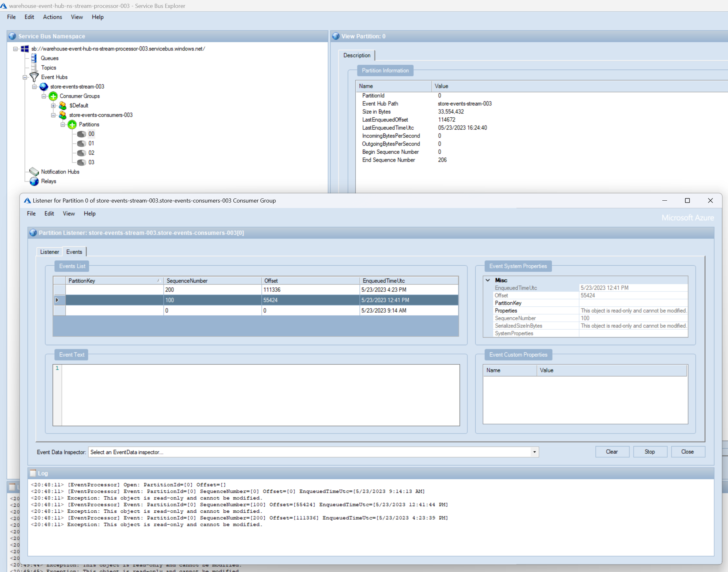Viewport: 728px width, 572px height.
Task: Open the Actions menu
Action: 52,17
